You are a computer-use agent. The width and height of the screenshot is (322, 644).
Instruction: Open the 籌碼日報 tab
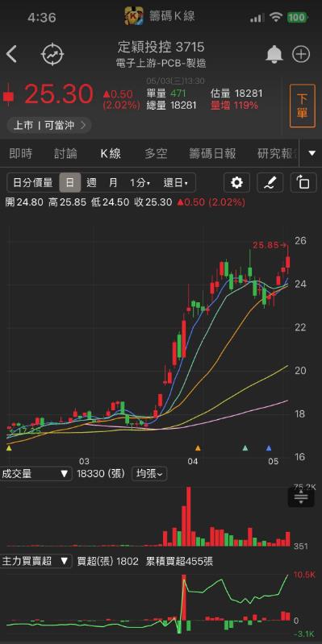pyautogui.click(x=212, y=154)
